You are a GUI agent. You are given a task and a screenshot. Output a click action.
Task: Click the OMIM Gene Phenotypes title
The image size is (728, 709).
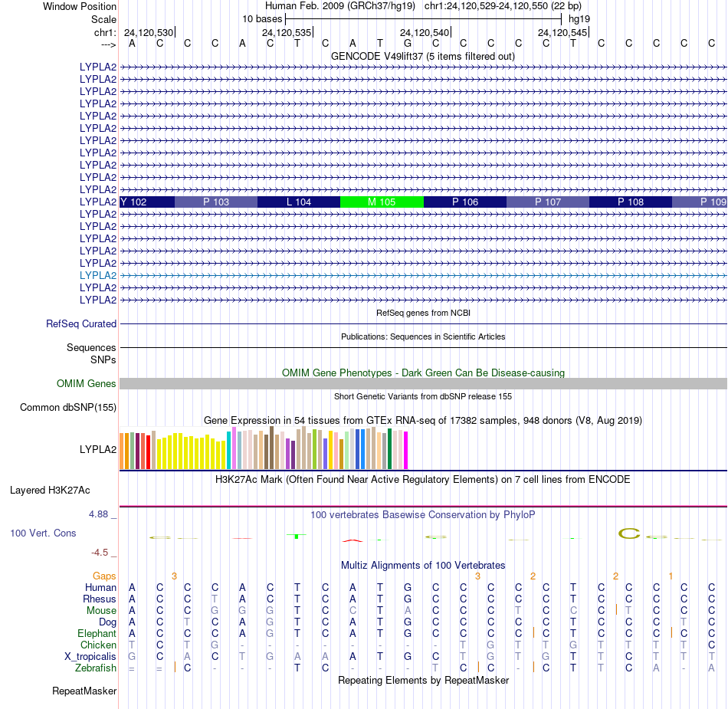coord(424,373)
